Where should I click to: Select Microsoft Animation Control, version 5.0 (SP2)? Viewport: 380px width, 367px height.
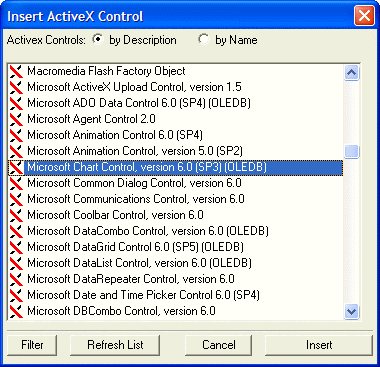[135, 151]
